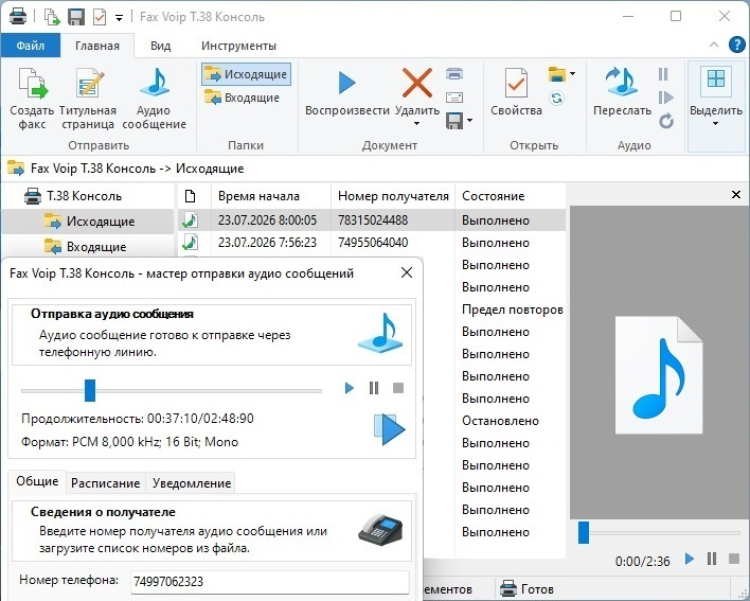The height and width of the screenshot is (601, 750).
Task: Close the audio message wizard dialog
Action: click(407, 273)
